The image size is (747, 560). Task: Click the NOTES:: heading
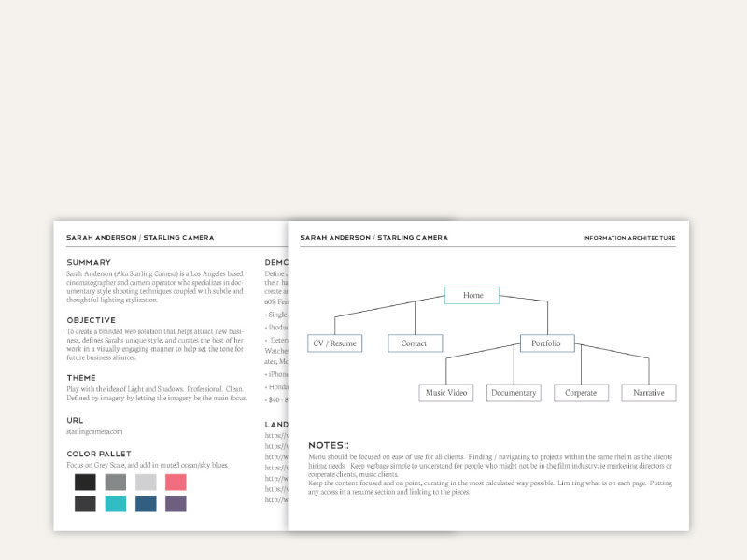click(329, 446)
